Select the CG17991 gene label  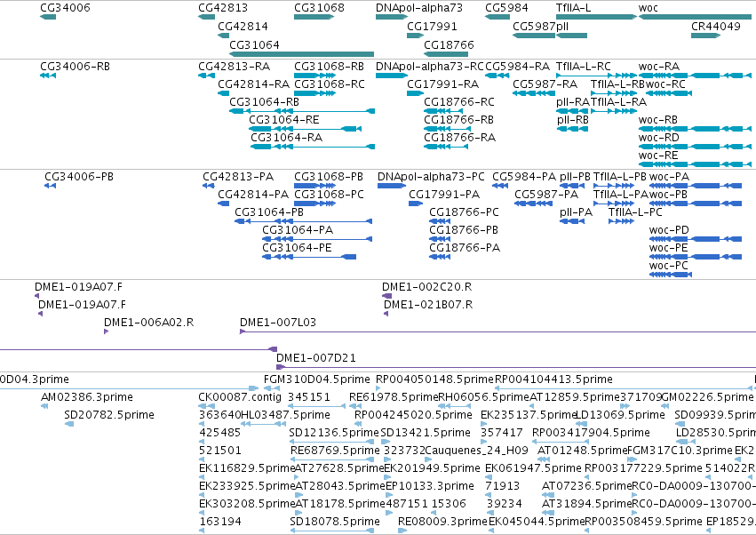click(x=432, y=27)
